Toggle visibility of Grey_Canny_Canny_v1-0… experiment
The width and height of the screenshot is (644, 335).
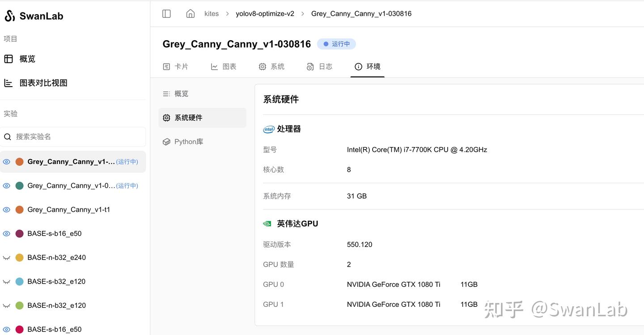tap(7, 186)
